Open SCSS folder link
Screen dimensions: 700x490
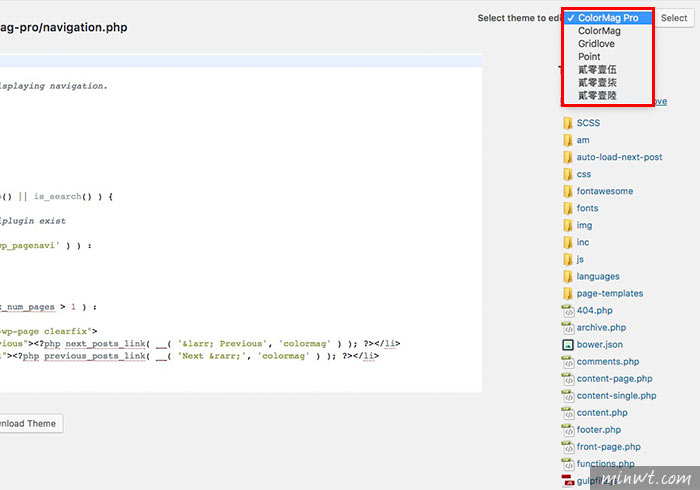tap(588, 123)
